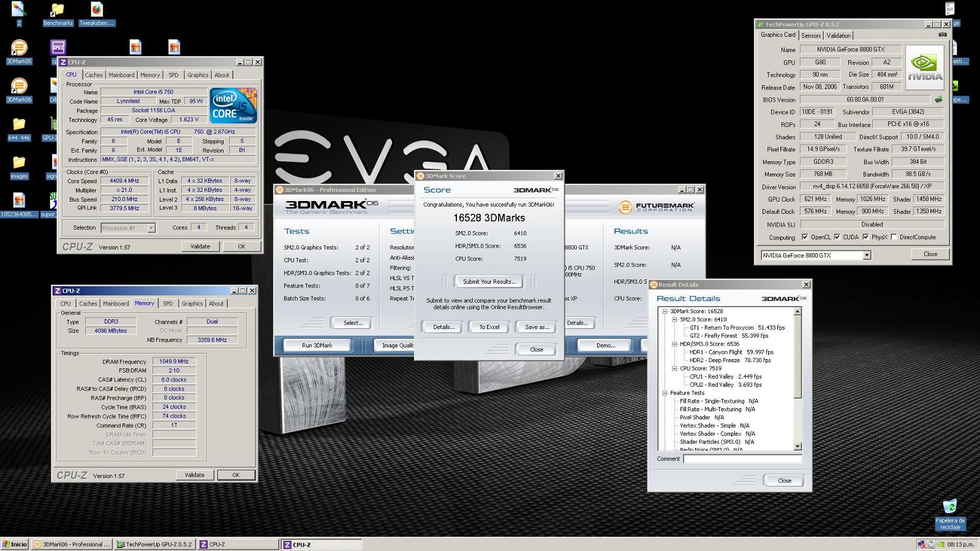This screenshot has height=551, width=980.
Task: Select GT1 - Return To Proxycon row
Action: 737,327
